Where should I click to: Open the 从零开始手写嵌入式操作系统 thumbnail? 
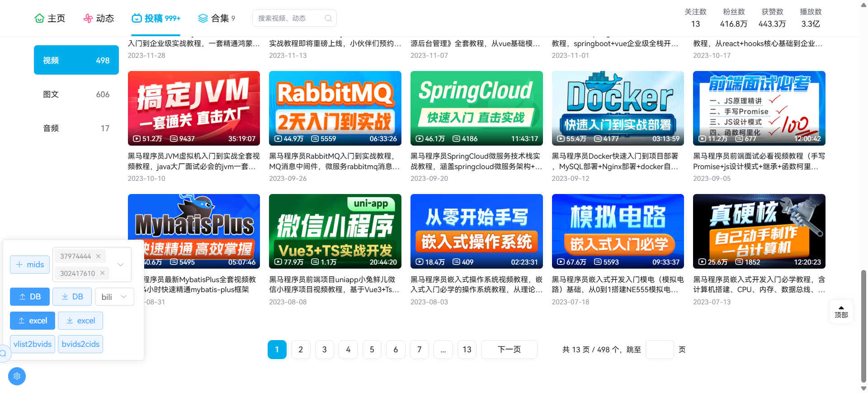pos(476,231)
